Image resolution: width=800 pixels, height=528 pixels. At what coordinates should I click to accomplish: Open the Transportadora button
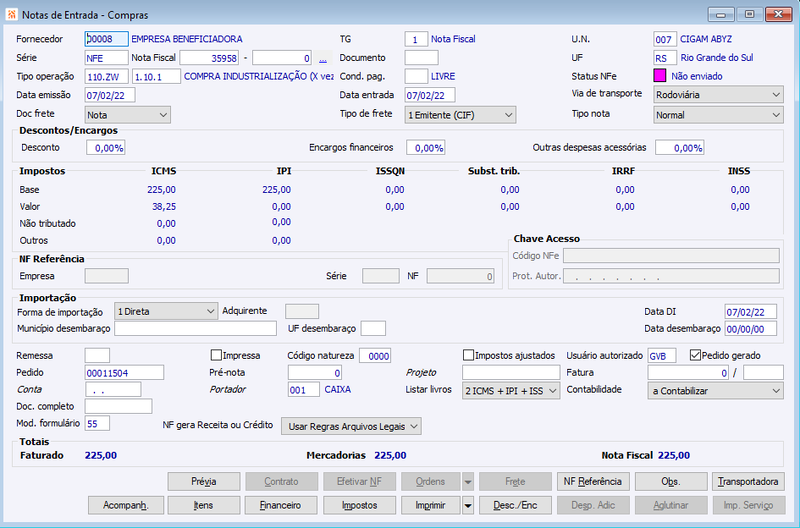tap(748, 482)
